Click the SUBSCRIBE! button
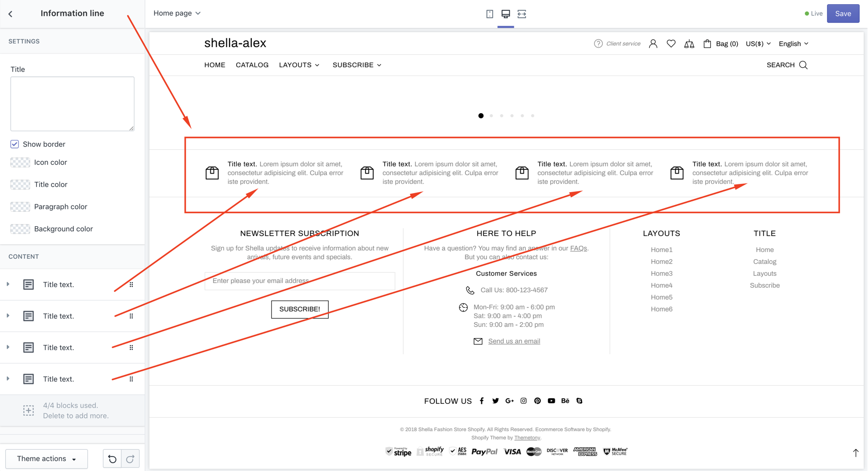Image resolution: width=868 pixels, height=471 pixels. [x=299, y=309]
